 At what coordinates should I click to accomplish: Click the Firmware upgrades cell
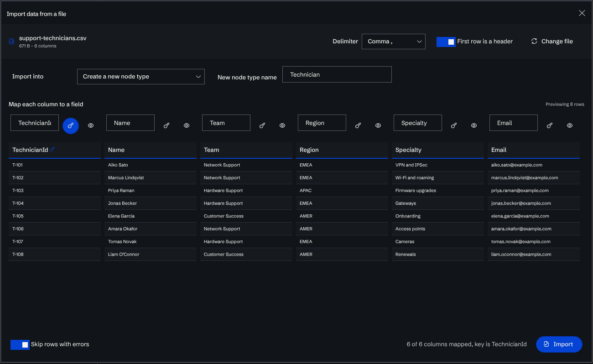[x=438, y=191]
